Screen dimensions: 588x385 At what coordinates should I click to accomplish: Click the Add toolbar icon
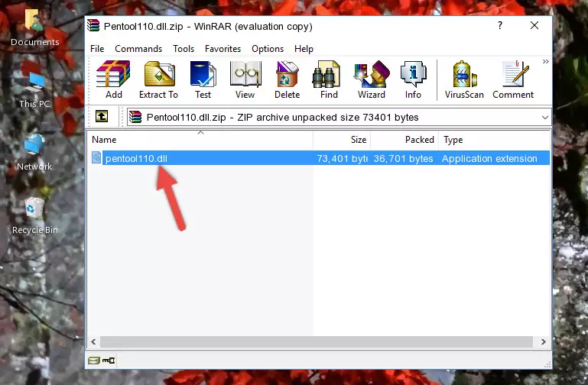pos(113,79)
